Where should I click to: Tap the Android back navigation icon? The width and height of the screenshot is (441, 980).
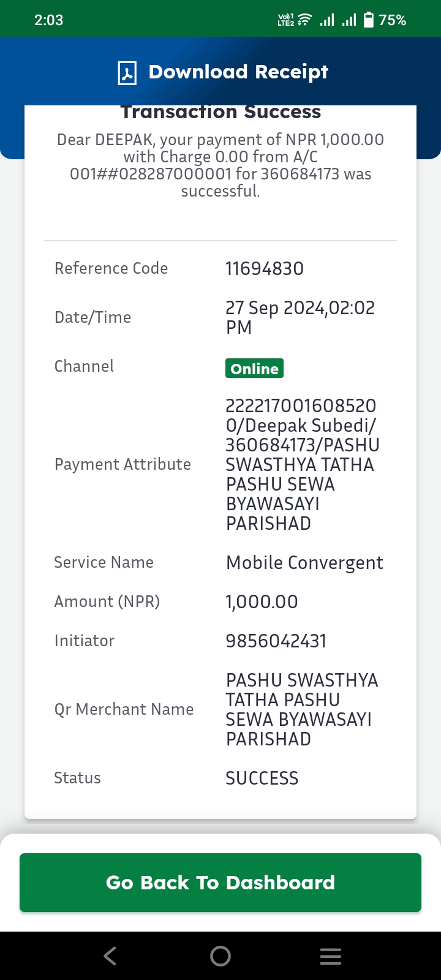110,956
